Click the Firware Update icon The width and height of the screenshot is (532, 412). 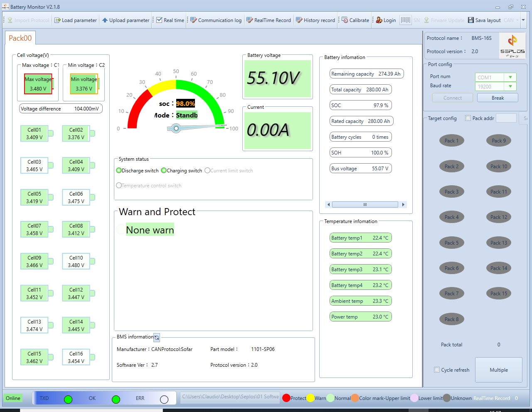[x=426, y=20]
